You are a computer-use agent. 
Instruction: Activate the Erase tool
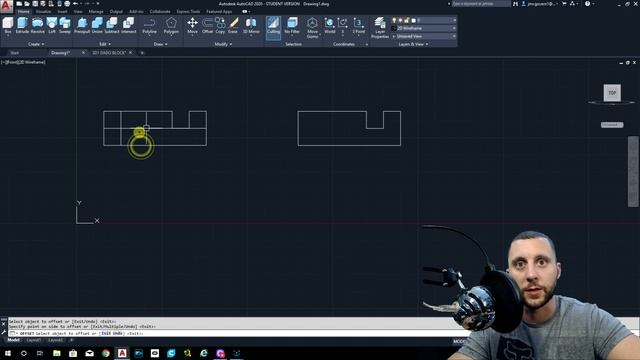[233, 25]
